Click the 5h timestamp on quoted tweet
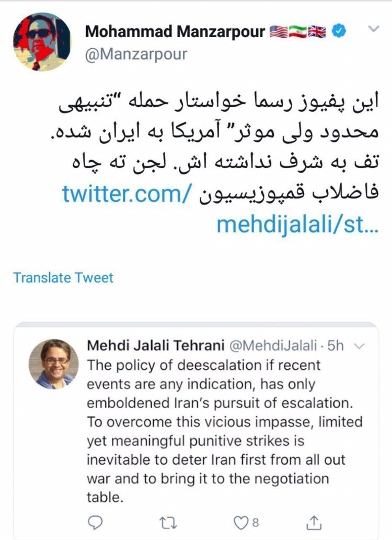Screen dimensions: 392x540 tap(339, 345)
